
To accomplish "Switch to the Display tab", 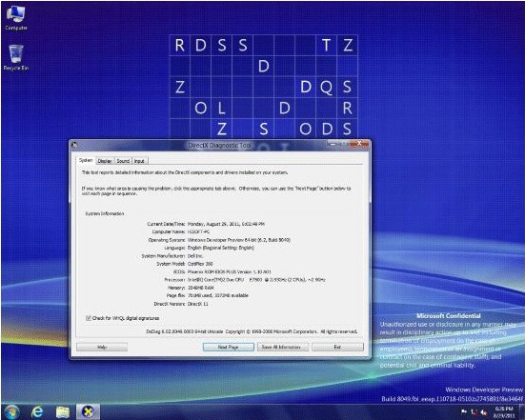I will point(105,161).
